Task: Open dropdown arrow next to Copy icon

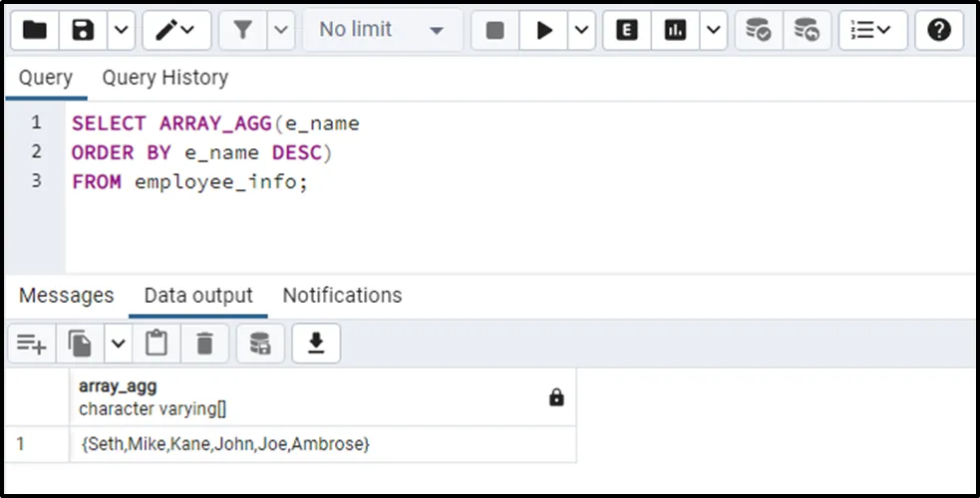Action: pos(118,344)
